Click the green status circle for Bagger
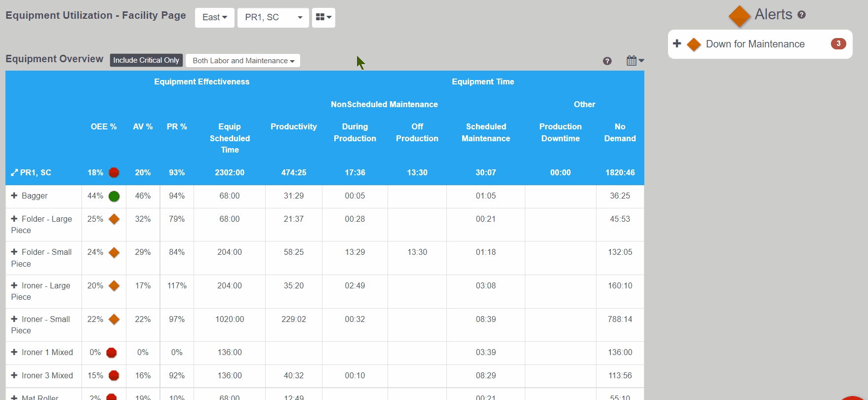 pyautogui.click(x=114, y=196)
